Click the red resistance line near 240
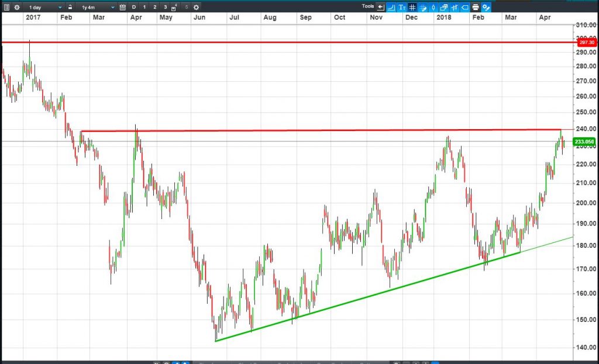Screen dimensions: 599x364 pyautogui.click(x=321, y=130)
